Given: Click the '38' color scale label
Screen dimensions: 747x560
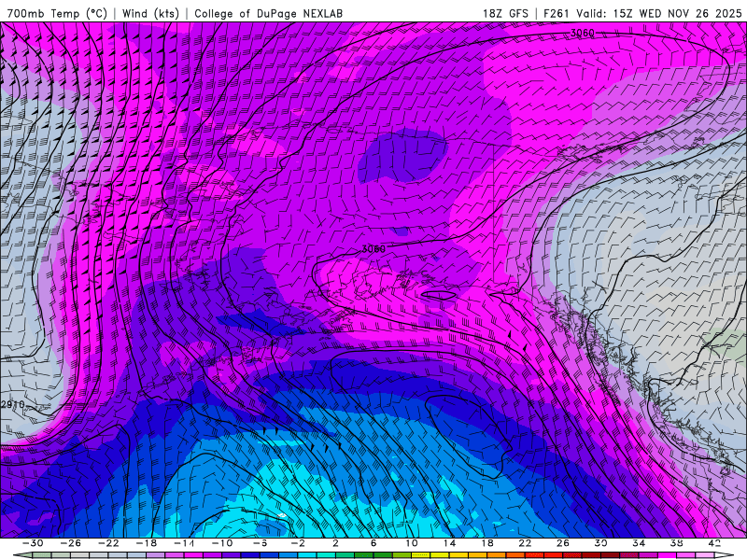Looking at the screenshot, I should point(676,543).
